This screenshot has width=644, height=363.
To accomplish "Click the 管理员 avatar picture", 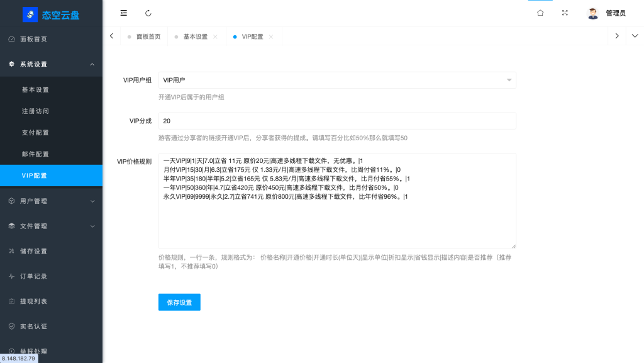I will [592, 13].
